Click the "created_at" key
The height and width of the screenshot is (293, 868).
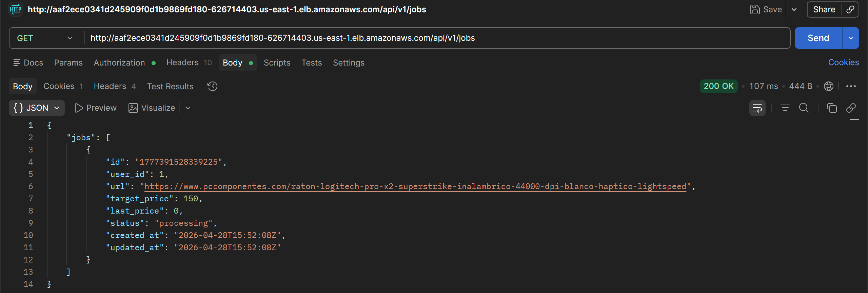point(135,235)
